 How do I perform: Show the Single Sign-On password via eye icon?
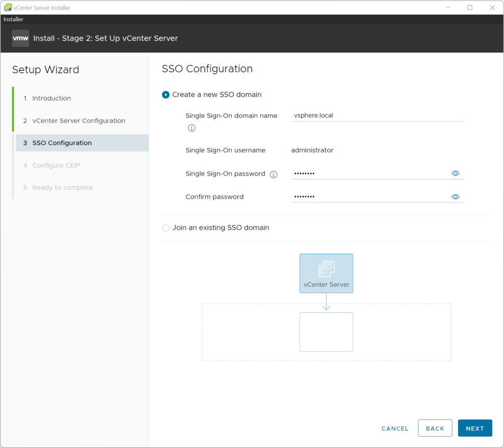[455, 174]
